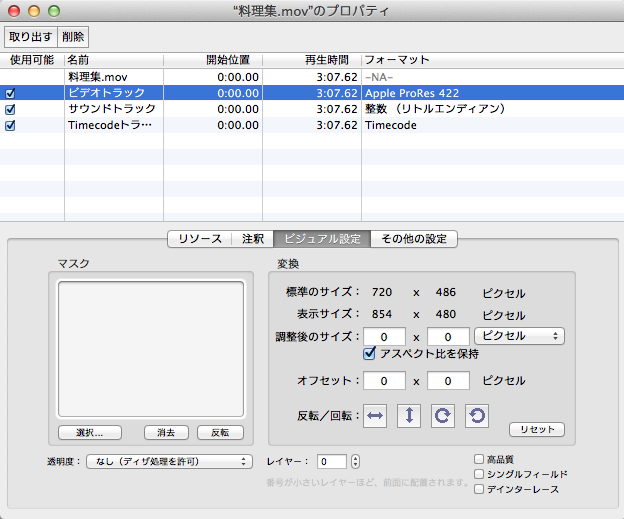Select the Timecodeトラ… row name
Screen dimensions: 624x519
tap(110, 125)
